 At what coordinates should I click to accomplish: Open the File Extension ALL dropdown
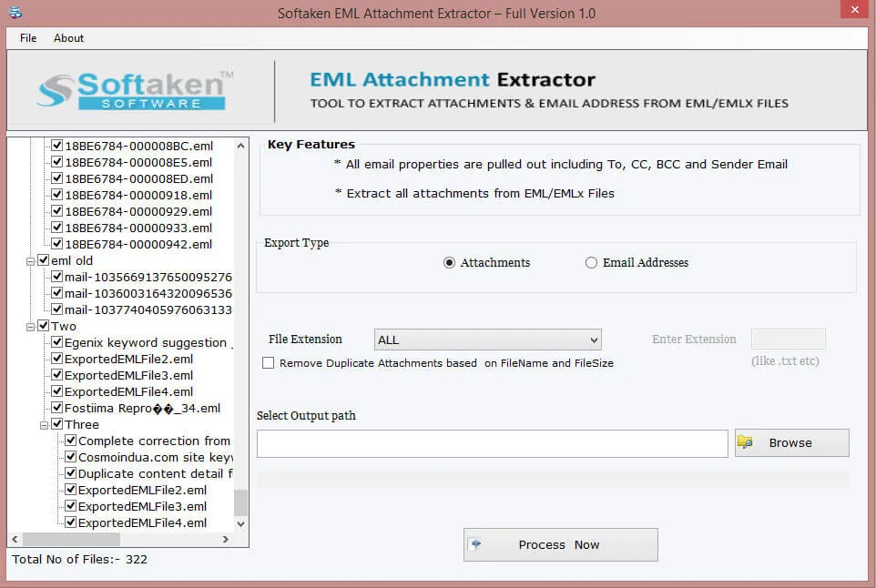pyautogui.click(x=488, y=340)
